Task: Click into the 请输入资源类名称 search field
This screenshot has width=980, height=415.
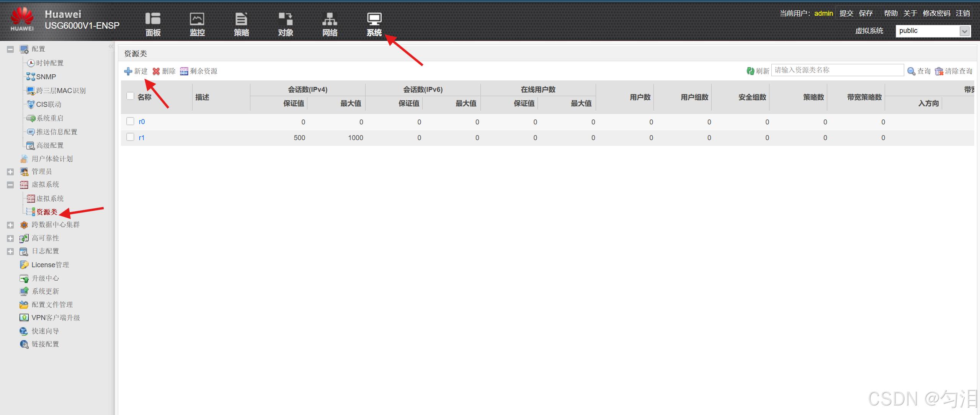Action: coord(837,70)
